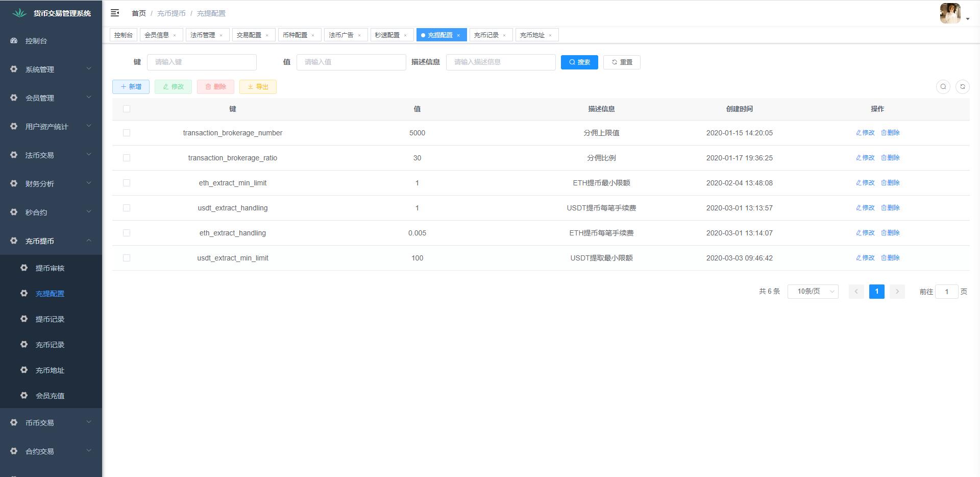Click 删除 link for usdt_extract_min_limit row
The height and width of the screenshot is (477, 980).
click(890, 258)
